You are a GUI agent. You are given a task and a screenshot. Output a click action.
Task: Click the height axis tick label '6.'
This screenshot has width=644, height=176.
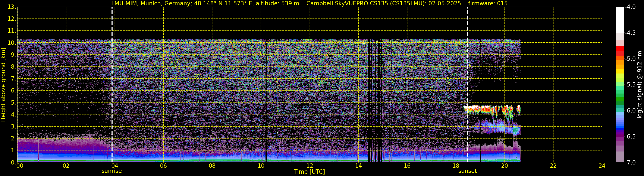tap(13, 91)
